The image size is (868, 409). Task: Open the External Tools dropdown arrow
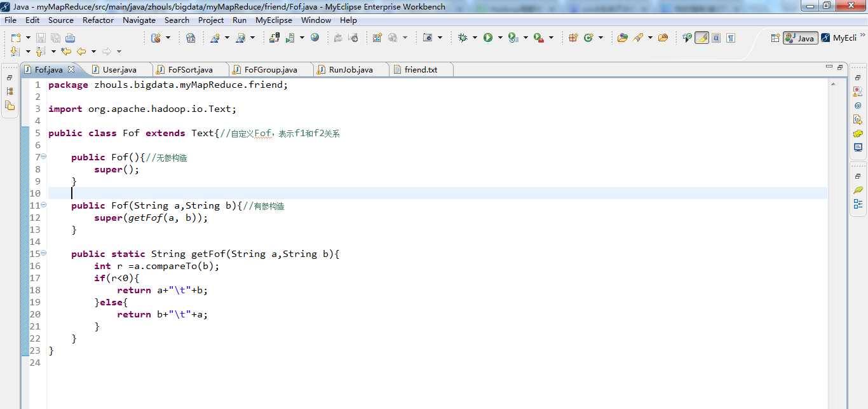(x=551, y=38)
